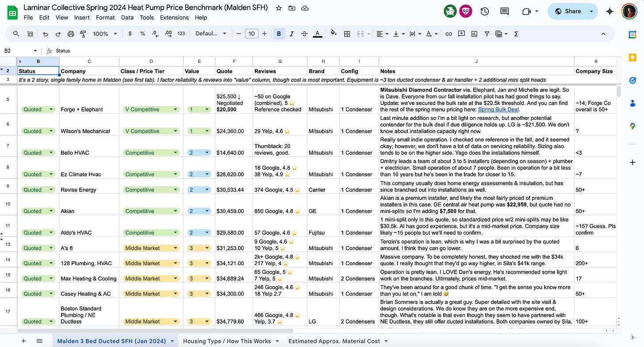This screenshot has width=644, height=347.
Task: Toggle strikethrough formatting
Action: point(304,34)
